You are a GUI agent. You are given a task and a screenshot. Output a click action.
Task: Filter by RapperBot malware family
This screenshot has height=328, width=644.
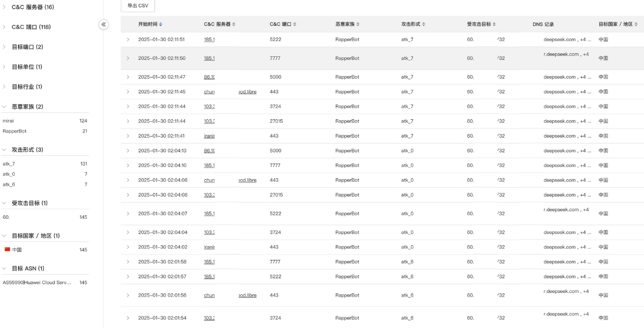click(x=14, y=131)
